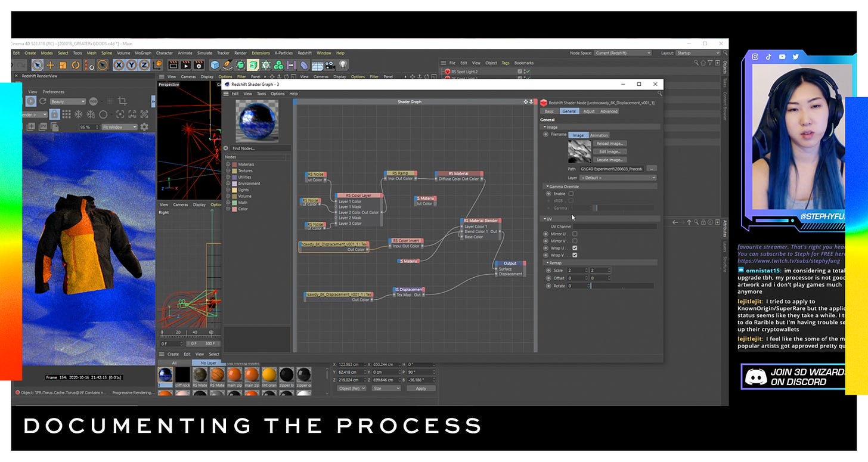Click the Animation button next to Image
Image resolution: width=868 pixels, height=462 pixels.
point(599,135)
